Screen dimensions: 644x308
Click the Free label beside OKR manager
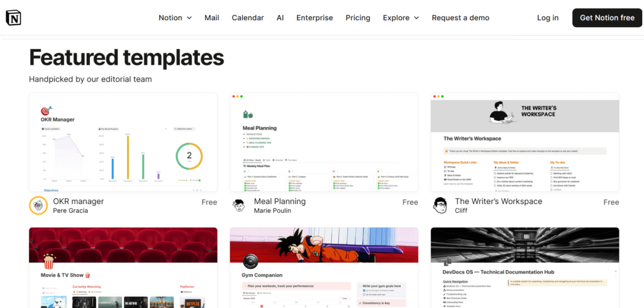[209, 202]
